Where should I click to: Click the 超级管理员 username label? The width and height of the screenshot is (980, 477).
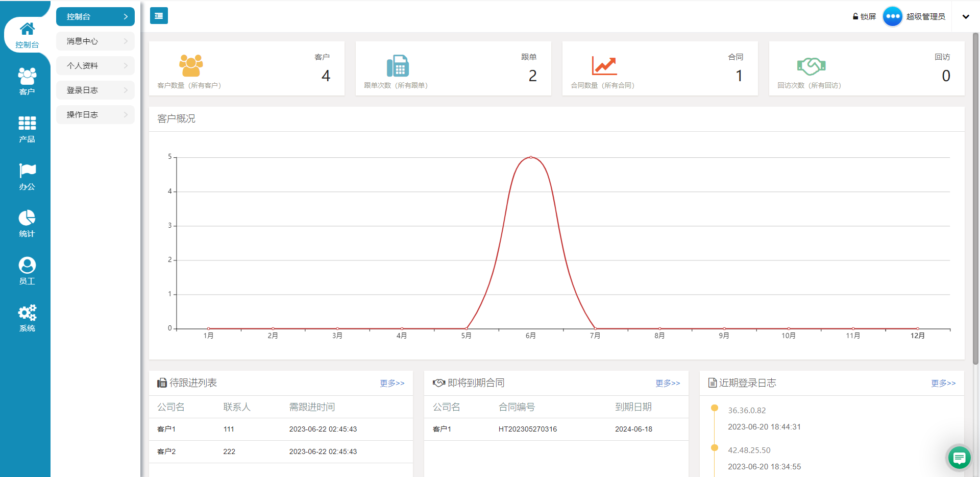tap(926, 17)
